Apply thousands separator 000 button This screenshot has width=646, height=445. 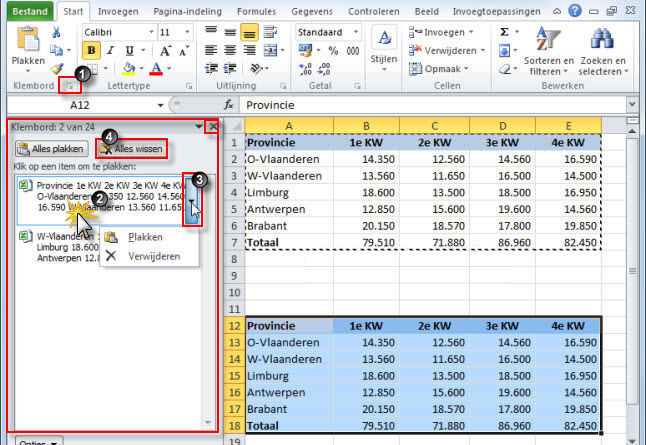[x=353, y=51]
